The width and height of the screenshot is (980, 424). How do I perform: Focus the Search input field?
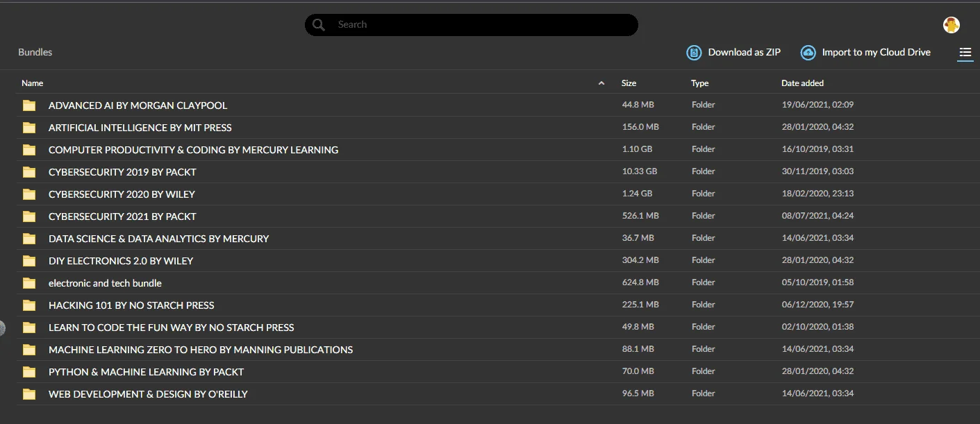pos(471,25)
